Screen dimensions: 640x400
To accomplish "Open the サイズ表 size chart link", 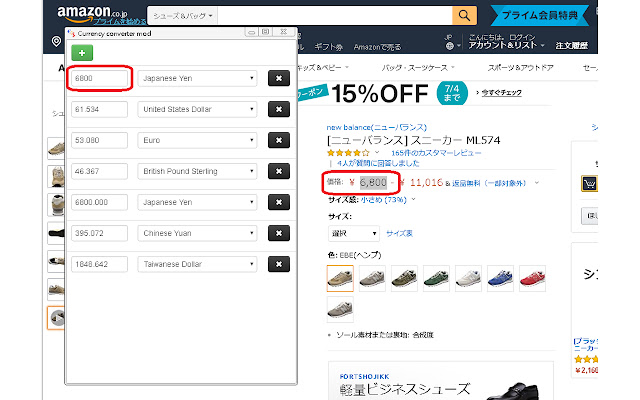I will (x=399, y=233).
